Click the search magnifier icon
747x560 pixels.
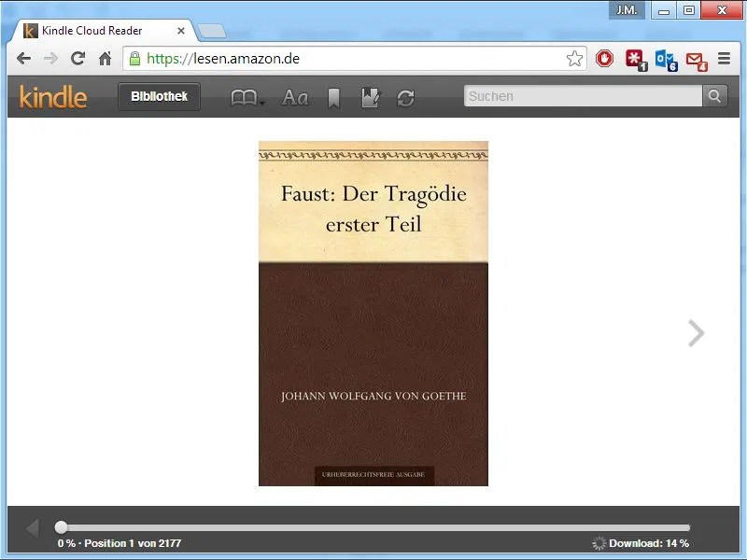(x=714, y=96)
